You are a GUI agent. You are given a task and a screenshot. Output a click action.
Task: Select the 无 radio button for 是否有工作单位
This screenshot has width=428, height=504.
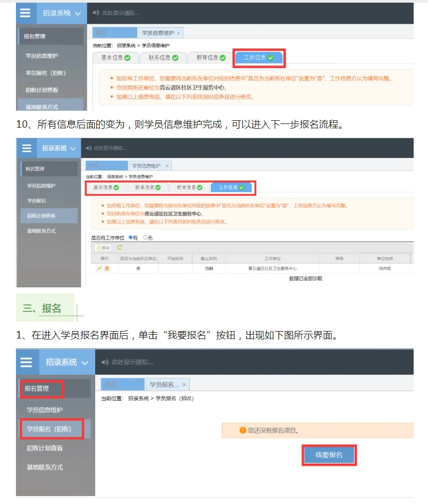[145, 237]
